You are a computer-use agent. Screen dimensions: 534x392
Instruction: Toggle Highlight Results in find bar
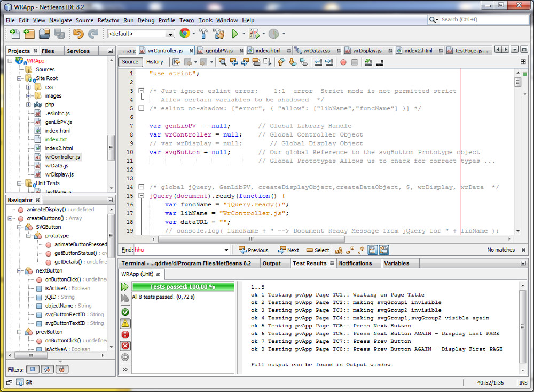(372, 250)
